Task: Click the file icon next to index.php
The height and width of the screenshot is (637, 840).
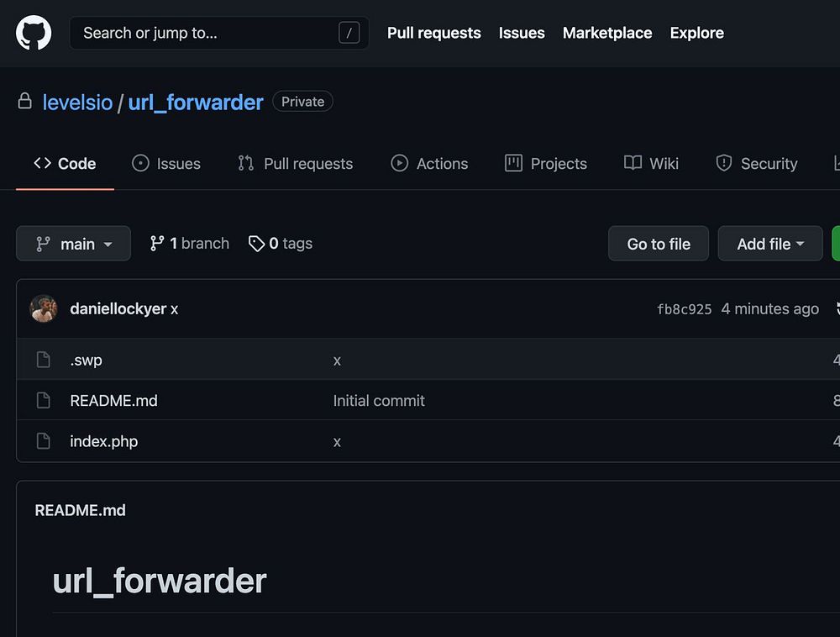Action: coord(44,441)
